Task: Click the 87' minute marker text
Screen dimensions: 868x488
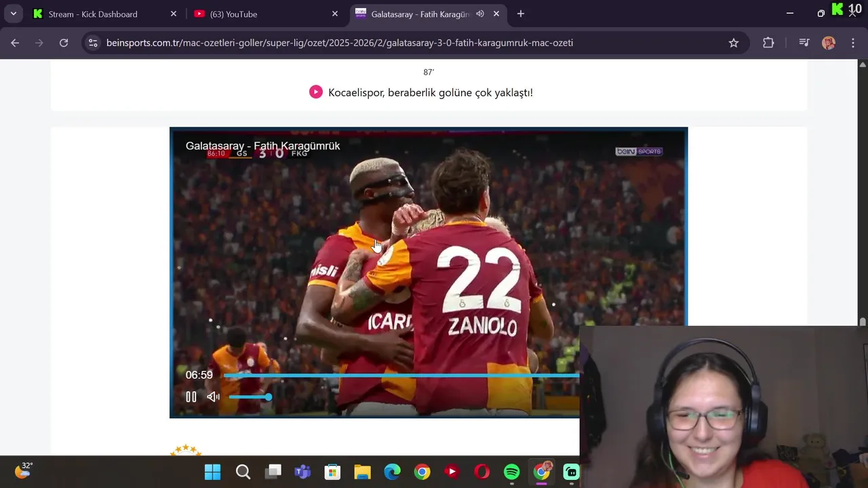Action: (429, 73)
